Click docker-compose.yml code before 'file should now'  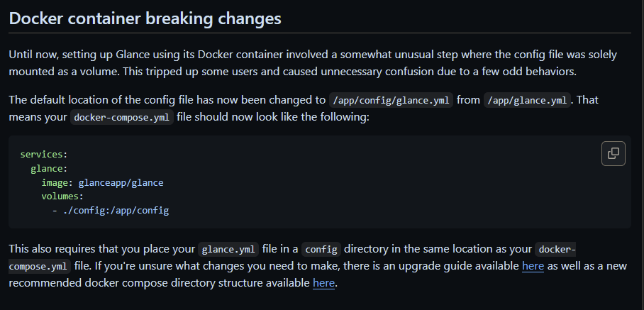click(x=121, y=118)
